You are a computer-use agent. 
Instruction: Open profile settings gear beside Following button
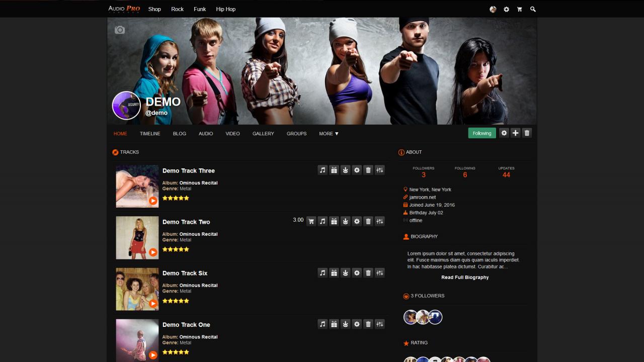(504, 133)
